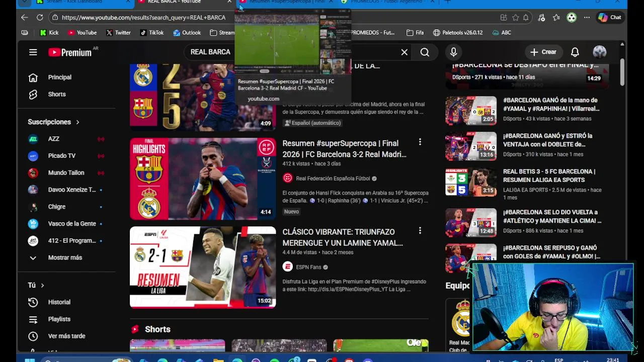The height and width of the screenshot is (362, 644).
Task: Open Resumen #superSupercopa Final 2026 video title
Action: click(x=345, y=149)
